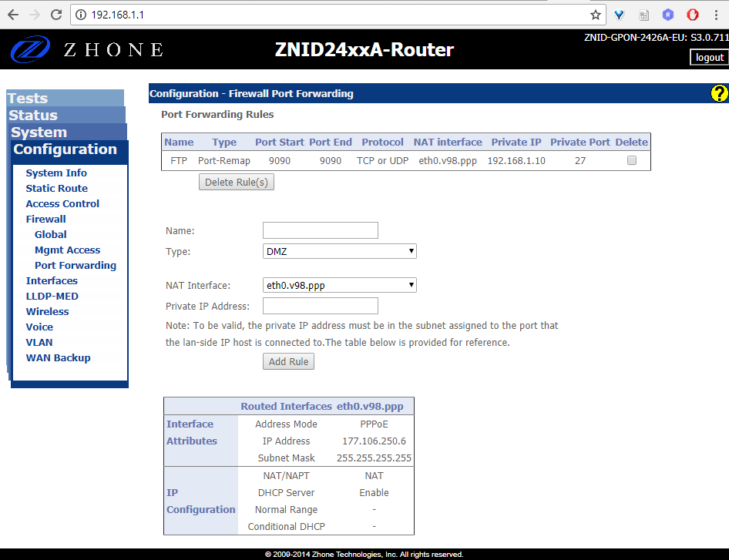Screen dimensions: 729x560
Task: Focus the Private IP Address field
Action: point(321,306)
